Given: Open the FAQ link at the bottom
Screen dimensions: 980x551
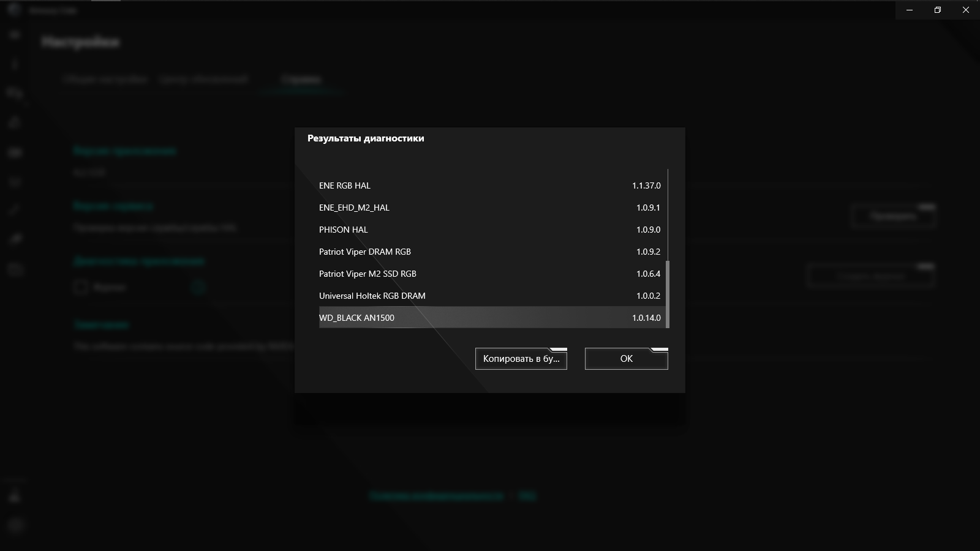Looking at the screenshot, I should 527,496.
